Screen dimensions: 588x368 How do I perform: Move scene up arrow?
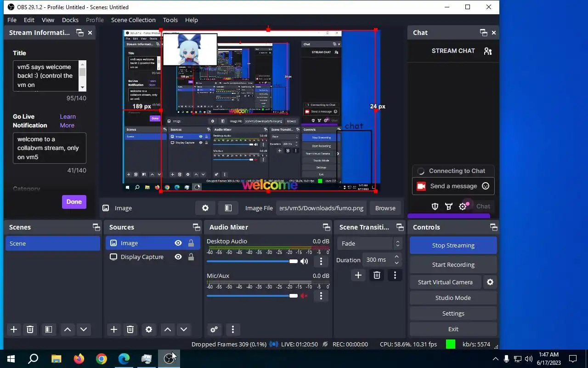coord(68,329)
